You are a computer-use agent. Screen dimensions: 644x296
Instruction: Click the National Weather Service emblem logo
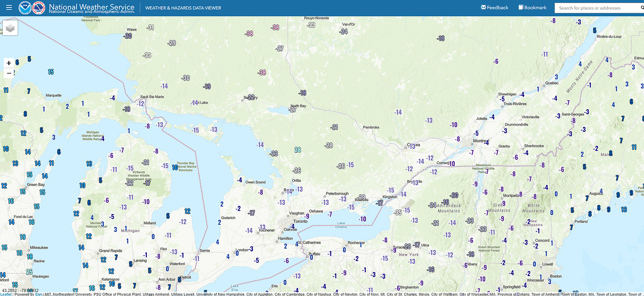pos(39,8)
